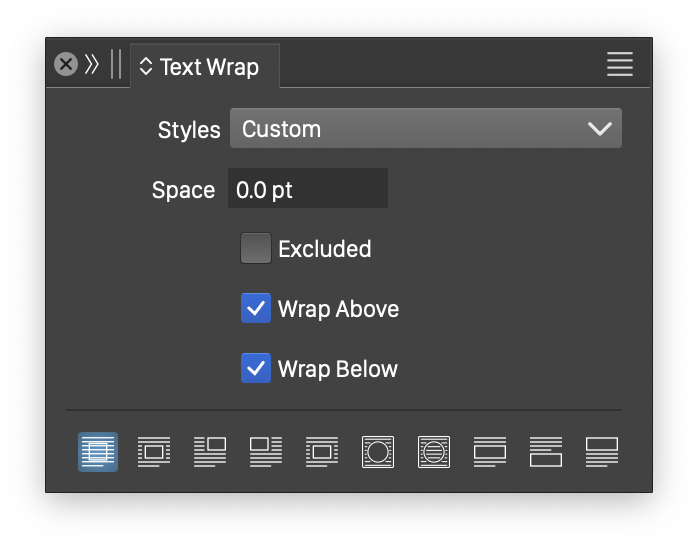The width and height of the screenshot is (698, 546).
Task: Choose wrap-around-box icon second in row
Action: point(154,452)
